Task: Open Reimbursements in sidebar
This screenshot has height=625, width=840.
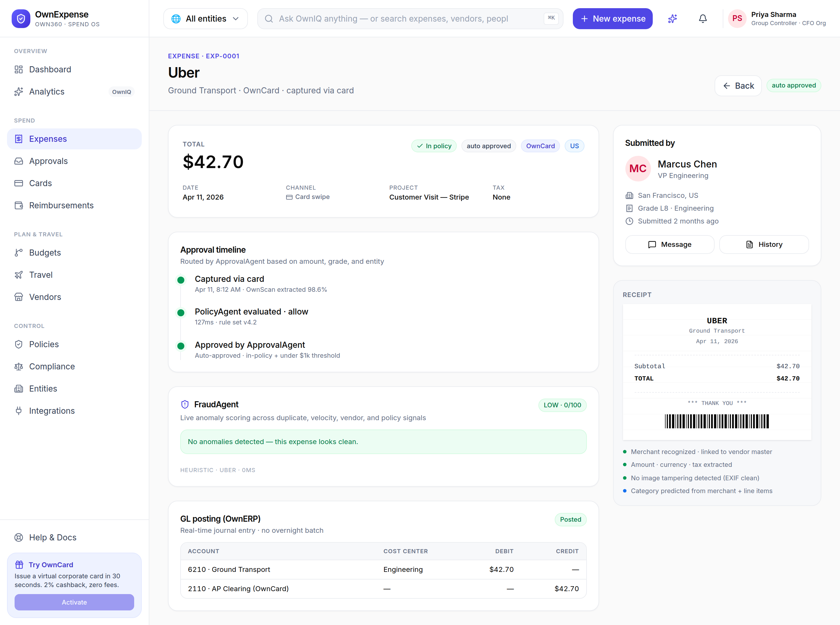Action: [74, 205]
